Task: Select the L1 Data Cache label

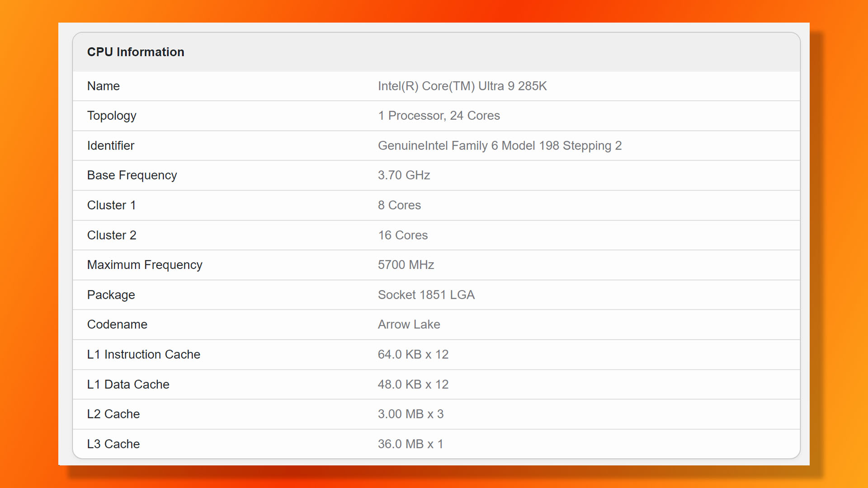Action: [x=128, y=384]
